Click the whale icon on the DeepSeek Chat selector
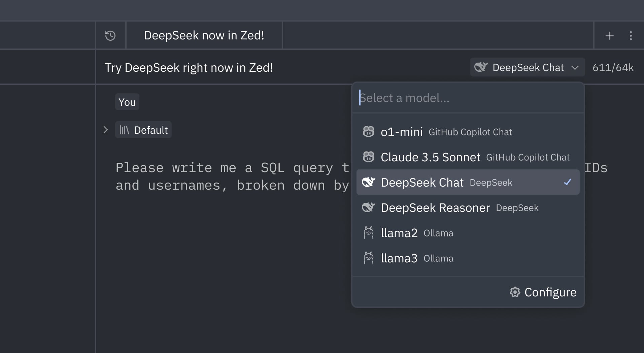This screenshot has width=644, height=353. [481, 67]
